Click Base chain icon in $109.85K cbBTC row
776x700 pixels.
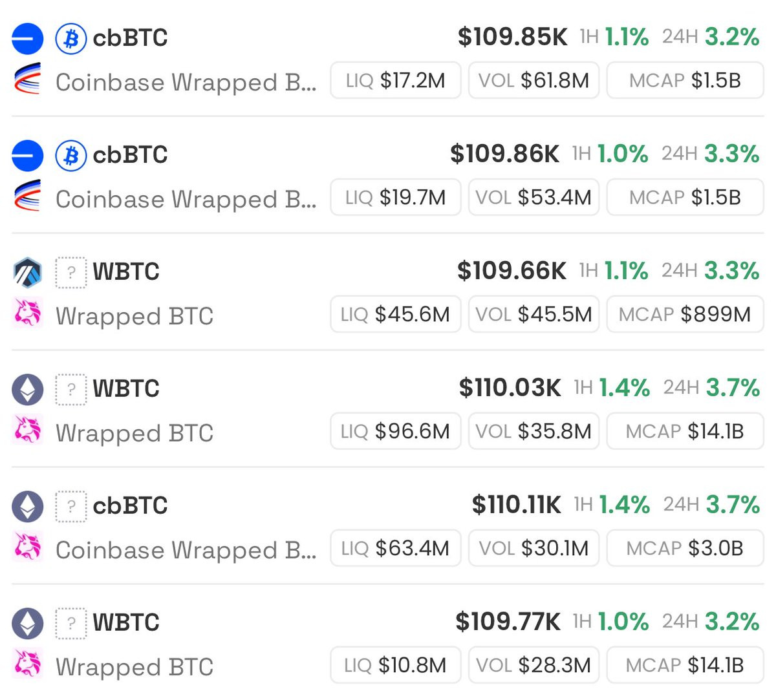coord(27,38)
